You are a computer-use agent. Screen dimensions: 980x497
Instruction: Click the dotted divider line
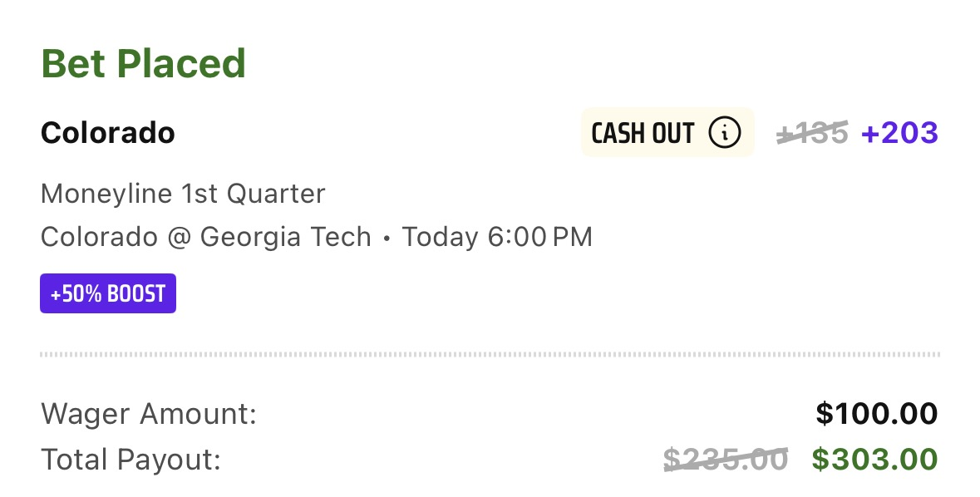(x=490, y=354)
